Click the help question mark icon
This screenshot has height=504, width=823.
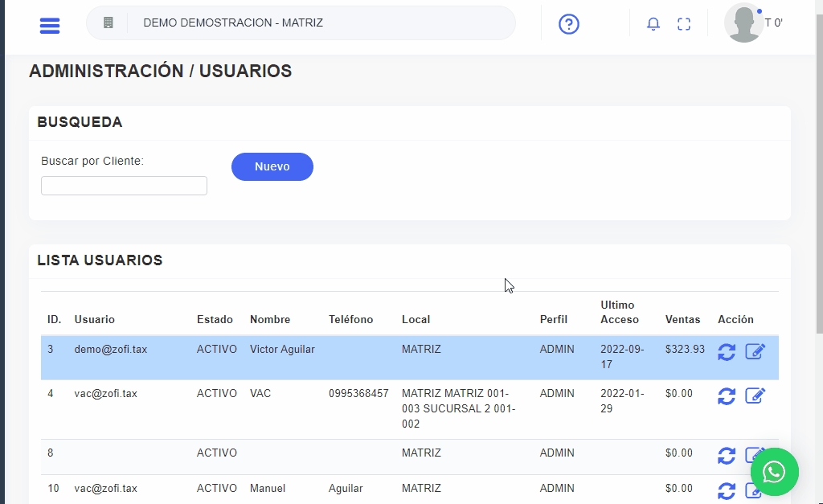[x=569, y=24]
